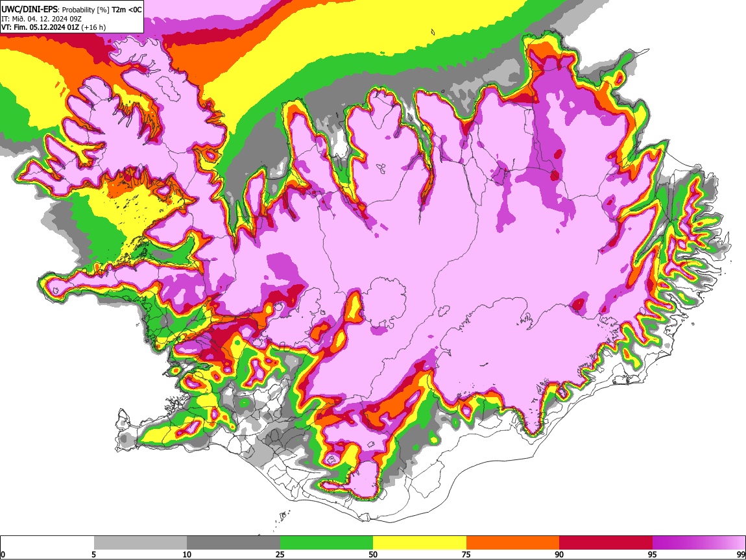Click the 'Probability [%] T2m <0C' label

tap(102, 10)
